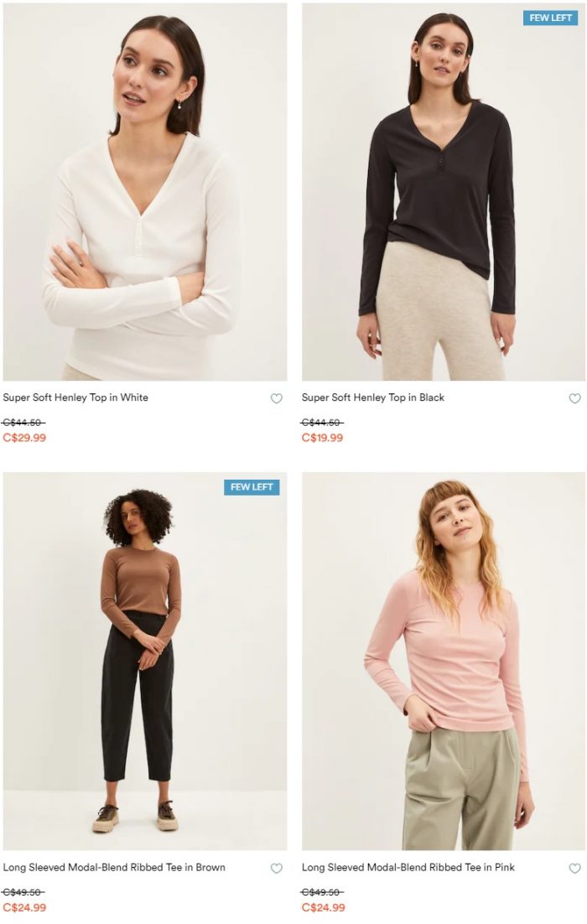View the pink ribbed tee product image
Screen dimensions: 587x924
pos(444,662)
